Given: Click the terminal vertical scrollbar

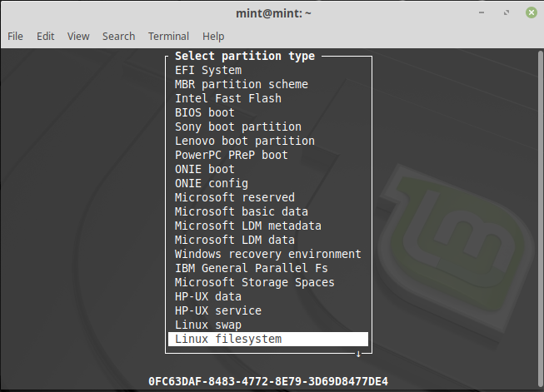Looking at the screenshot, I should pos(540,218).
